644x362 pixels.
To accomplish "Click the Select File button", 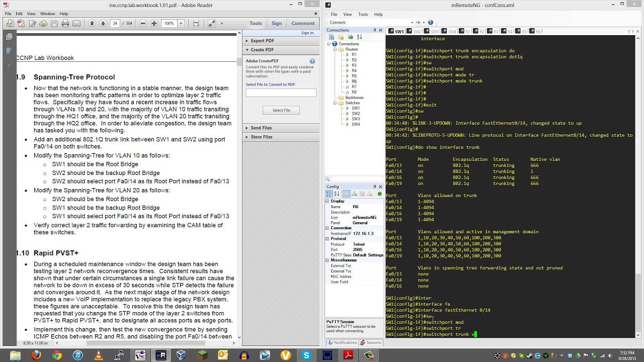I will point(281,110).
